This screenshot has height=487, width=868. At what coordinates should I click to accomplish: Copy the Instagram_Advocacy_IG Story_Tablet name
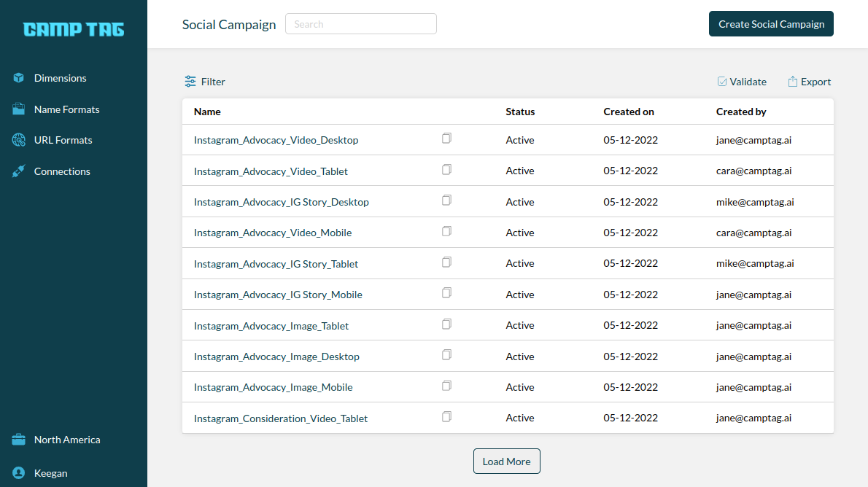coord(446,262)
